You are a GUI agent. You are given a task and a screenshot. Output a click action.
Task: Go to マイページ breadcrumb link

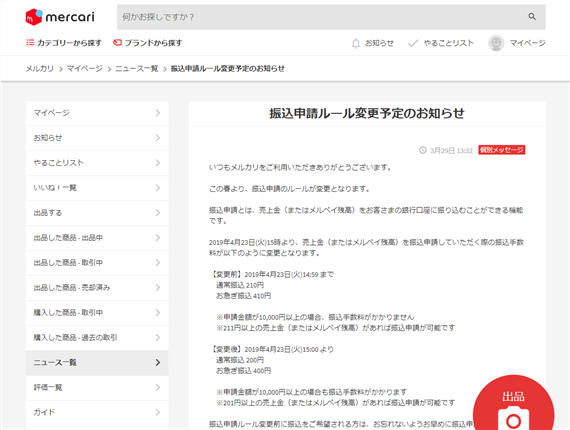coord(84,69)
